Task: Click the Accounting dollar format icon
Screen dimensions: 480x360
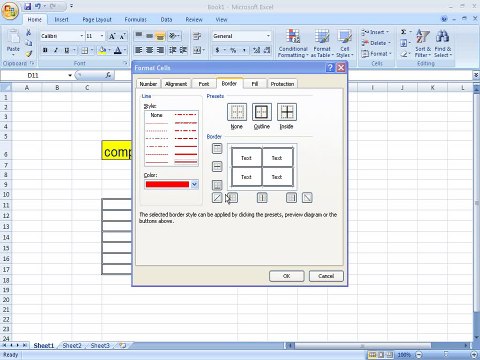Action: [217, 50]
